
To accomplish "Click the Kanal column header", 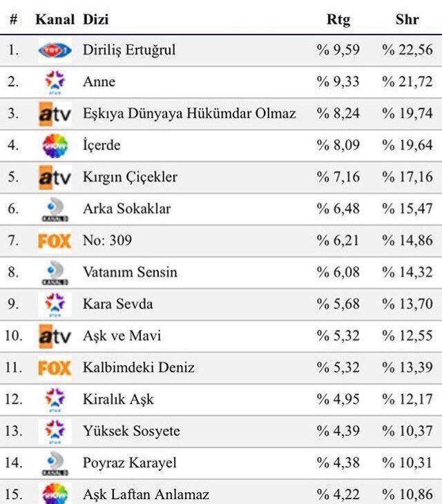I will [55, 19].
